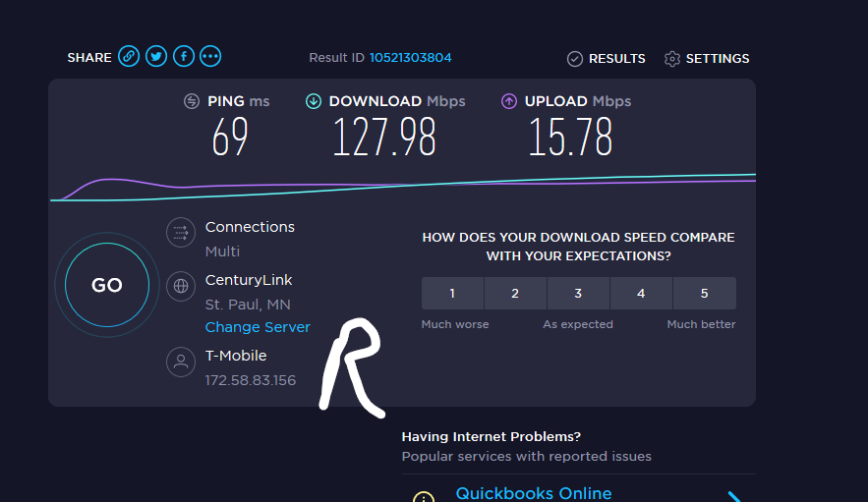Image resolution: width=868 pixels, height=502 pixels.
Task: Open result ID 10521303804 link
Action: 410,58
